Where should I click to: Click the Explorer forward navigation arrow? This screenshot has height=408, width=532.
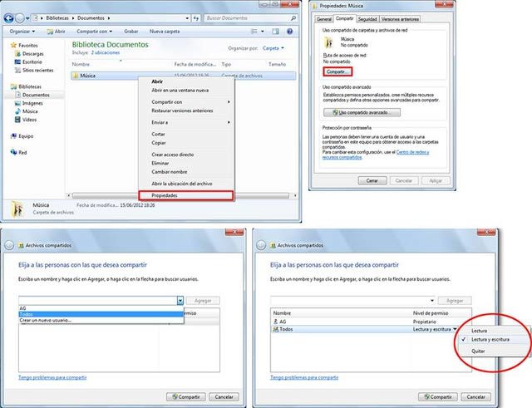coord(20,18)
